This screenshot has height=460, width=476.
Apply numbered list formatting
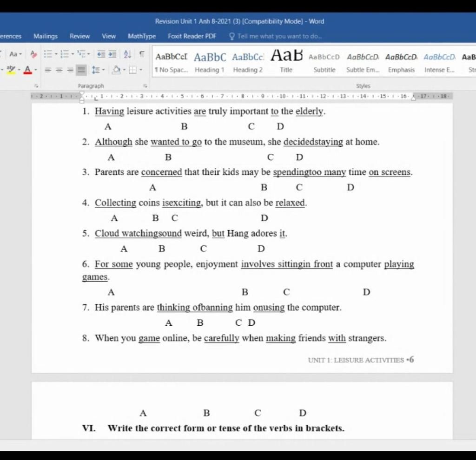64,54
